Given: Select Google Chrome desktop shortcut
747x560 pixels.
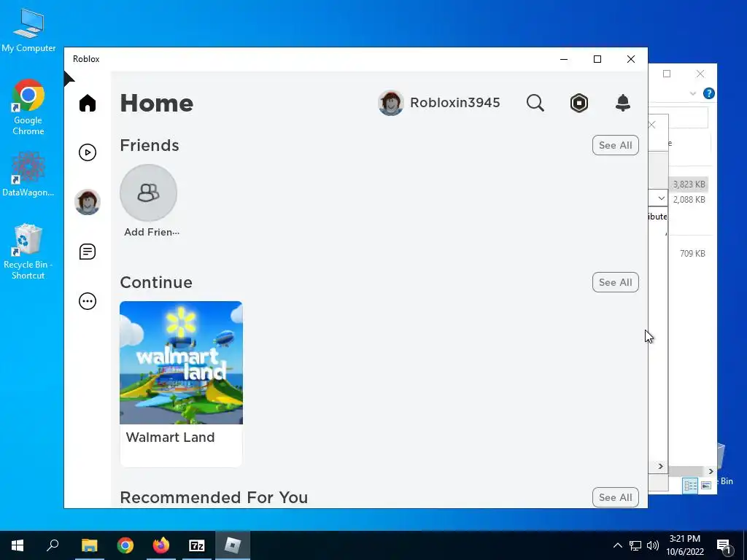Looking at the screenshot, I should tap(28, 108).
